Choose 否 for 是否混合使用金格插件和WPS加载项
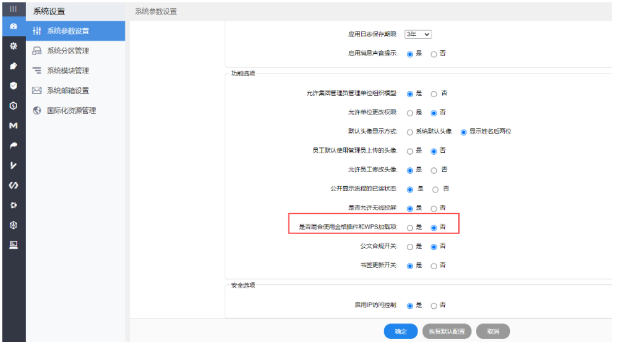 [434, 228]
